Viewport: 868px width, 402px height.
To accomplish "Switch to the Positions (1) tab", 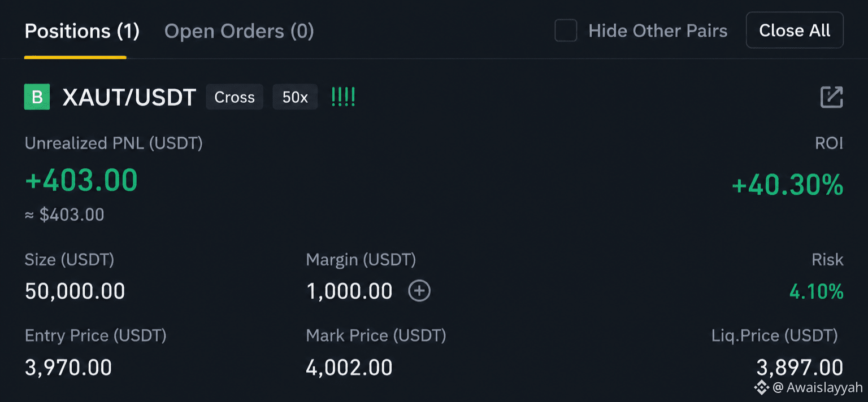I will coord(82,30).
